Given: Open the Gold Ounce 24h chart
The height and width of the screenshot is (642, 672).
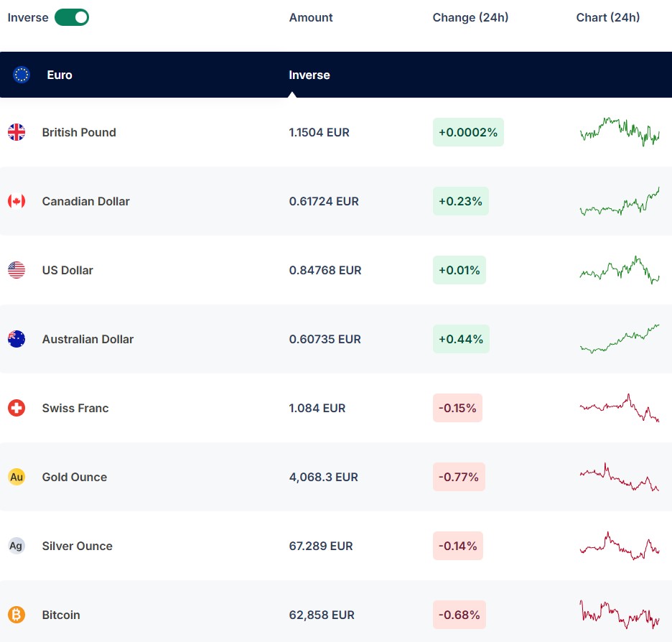Looking at the screenshot, I should [x=619, y=478].
